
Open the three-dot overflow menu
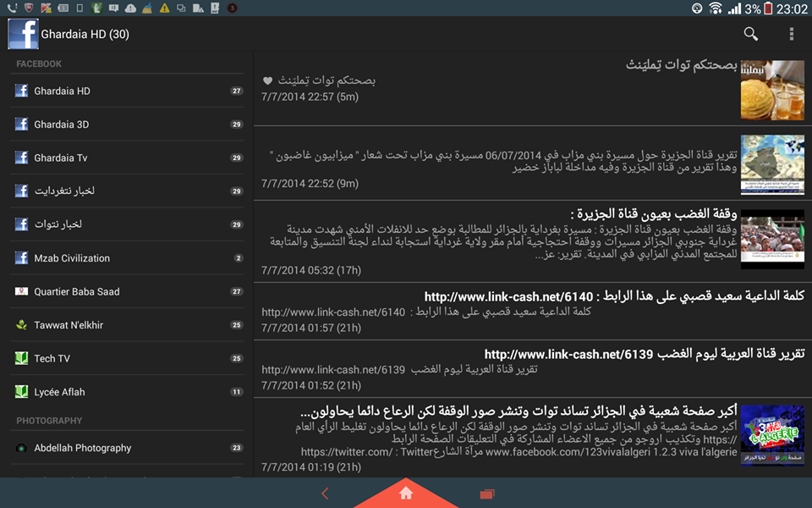792,34
